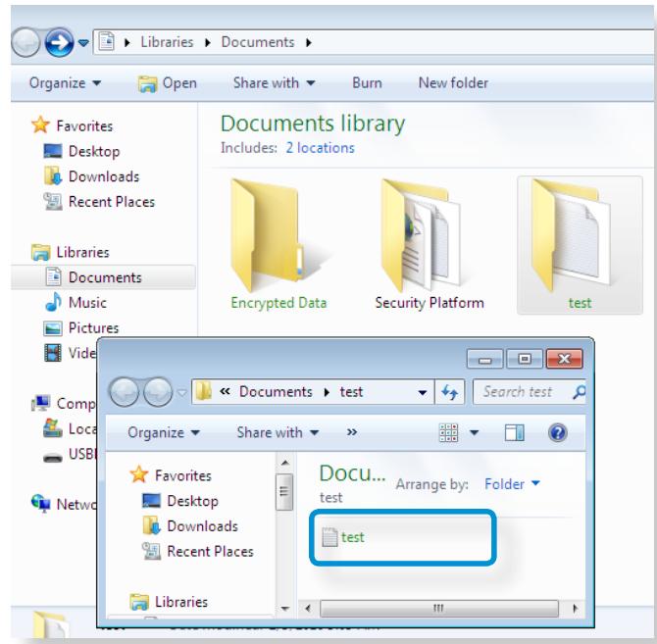This screenshot has height=644, width=657.
Task: Click the Network icon in sidebar
Action: 41,503
